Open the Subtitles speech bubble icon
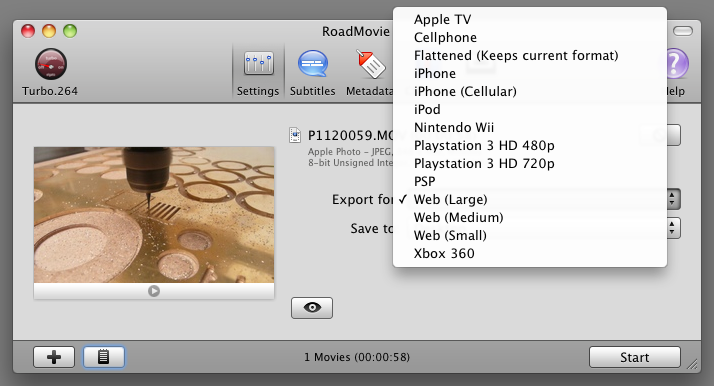 pyautogui.click(x=312, y=64)
